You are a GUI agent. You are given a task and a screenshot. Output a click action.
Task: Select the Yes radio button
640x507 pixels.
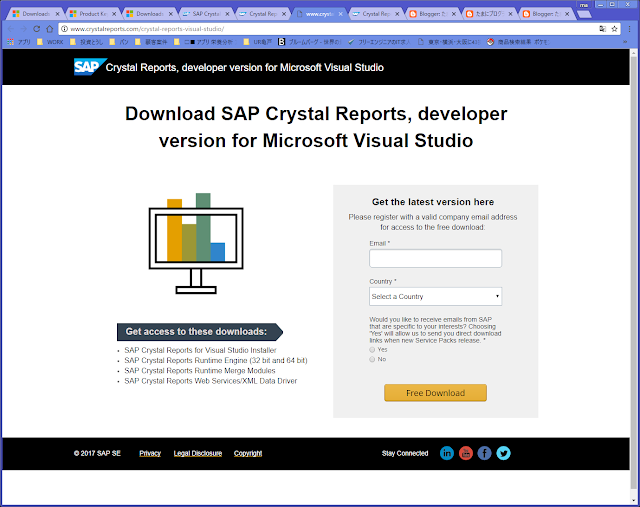[372, 350]
